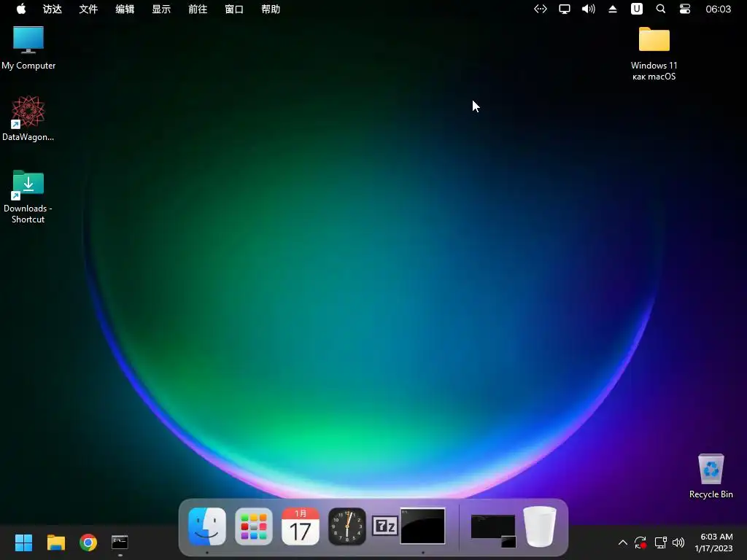The width and height of the screenshot is (747, 560).
Task: Click the network tray icon in taskbar
Action: coord(660,542)
